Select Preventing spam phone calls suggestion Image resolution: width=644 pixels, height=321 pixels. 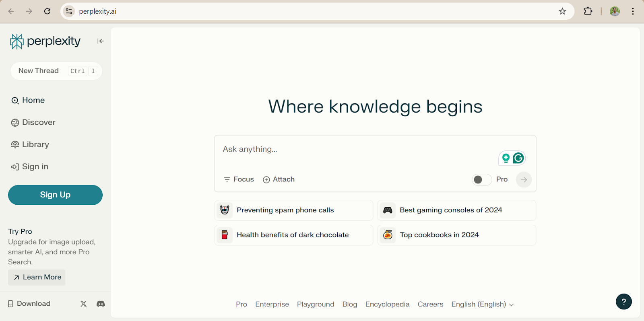(294, 210)
